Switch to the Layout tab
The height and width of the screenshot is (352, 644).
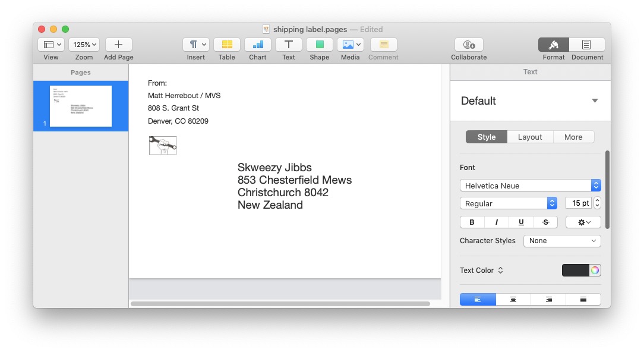[529, 137]
